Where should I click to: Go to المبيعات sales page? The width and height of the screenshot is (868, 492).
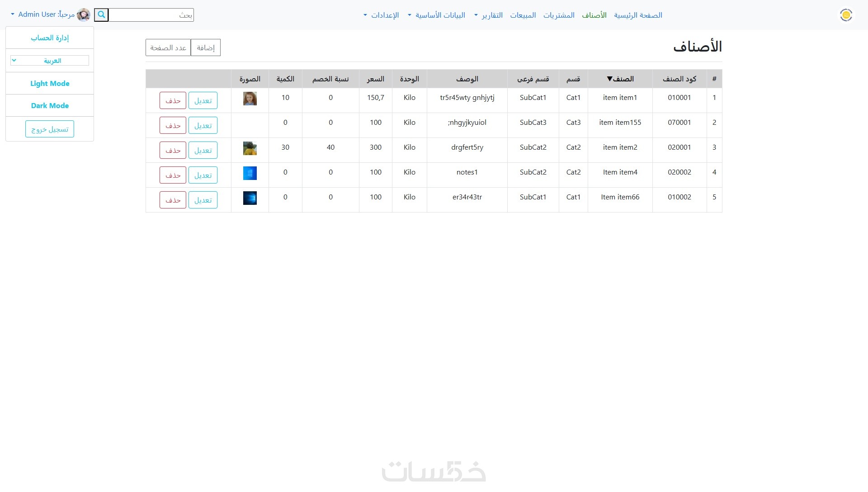[523, 15]
